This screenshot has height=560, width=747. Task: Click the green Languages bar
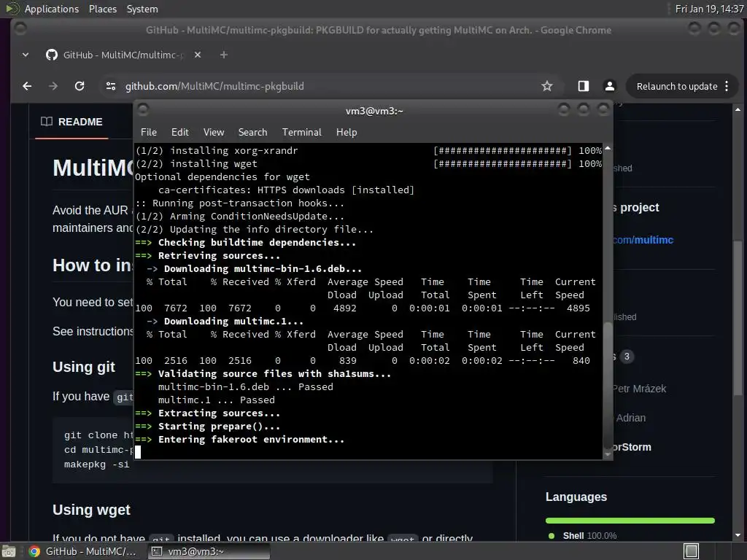(x=630, y=521)
